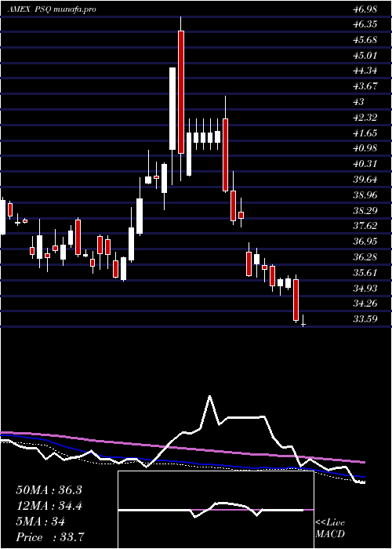Click the 45.01 price axis label
This screenshot has width=392, height=549.
tap(365, 56)
